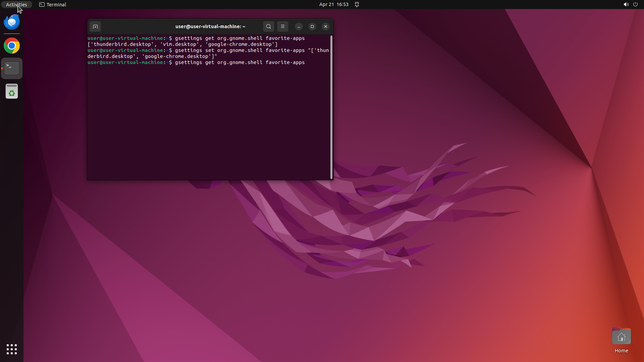Click the terminal search icon

pyautogui.click(x=268, y=26)
